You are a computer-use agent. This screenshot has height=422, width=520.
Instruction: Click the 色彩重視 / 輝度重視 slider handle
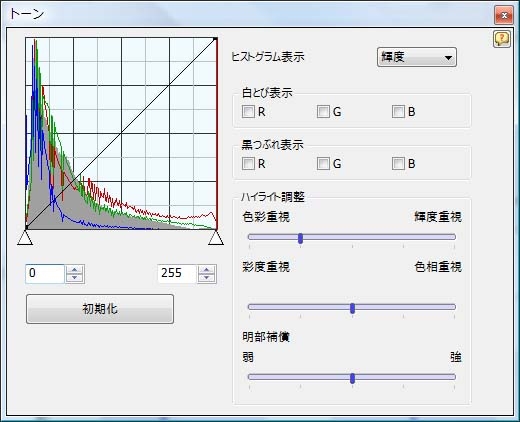click(x=300, y=238)
